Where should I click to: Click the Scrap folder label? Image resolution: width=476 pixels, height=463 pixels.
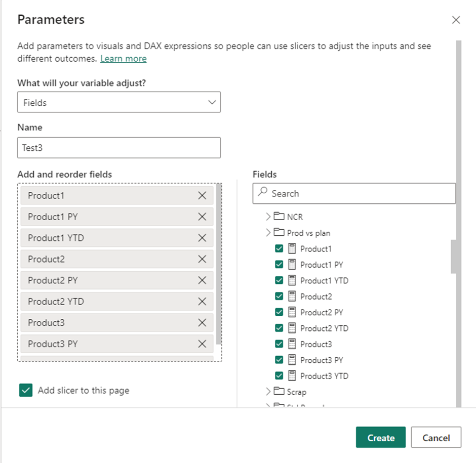click(x=297, y=392)
